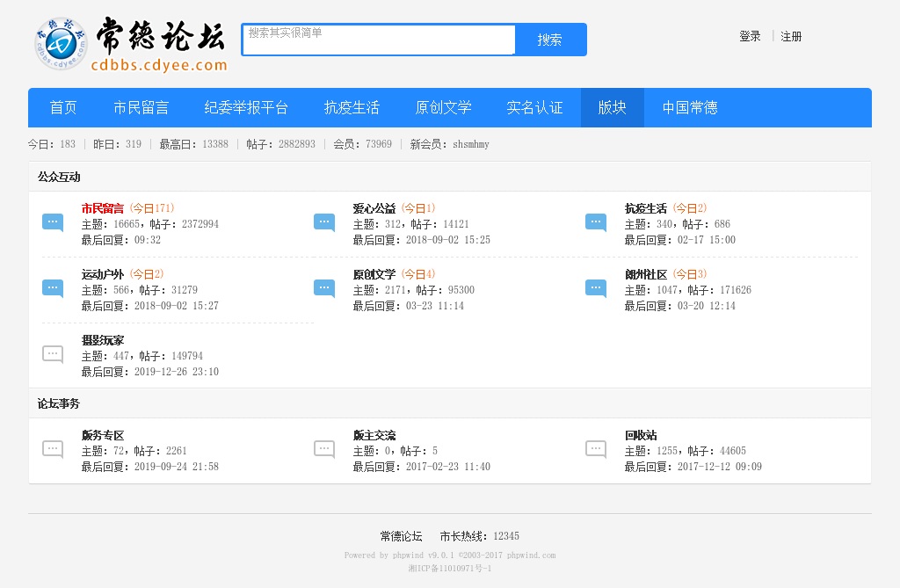Image resolution: width=900 pixels, height=588 pixels.
Task: Click the chat icon beside 市民留言
Action: pos(53,222)
